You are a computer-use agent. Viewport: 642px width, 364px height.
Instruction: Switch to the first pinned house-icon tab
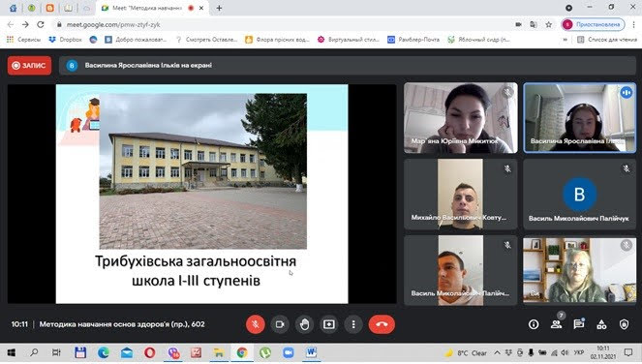(14, 8)
